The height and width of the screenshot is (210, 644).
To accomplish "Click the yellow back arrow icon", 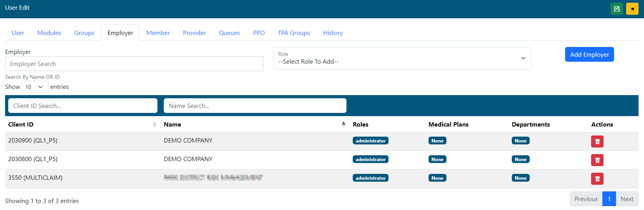I will click(632, 9).
